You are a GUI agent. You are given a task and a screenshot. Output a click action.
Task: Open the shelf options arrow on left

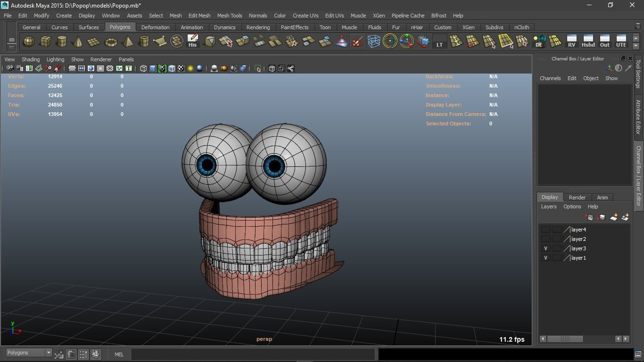click(x=11, y=47)
